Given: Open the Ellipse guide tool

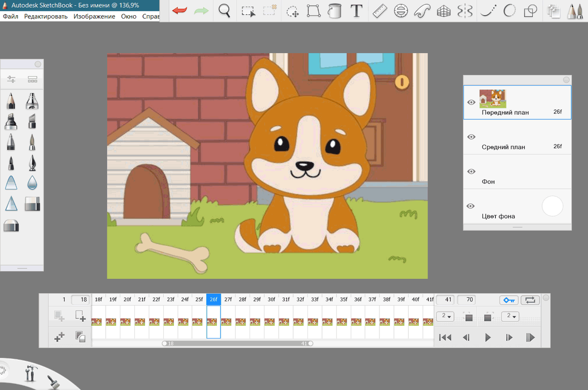Looking at the screenshot, I should click(x=401, y=11).
